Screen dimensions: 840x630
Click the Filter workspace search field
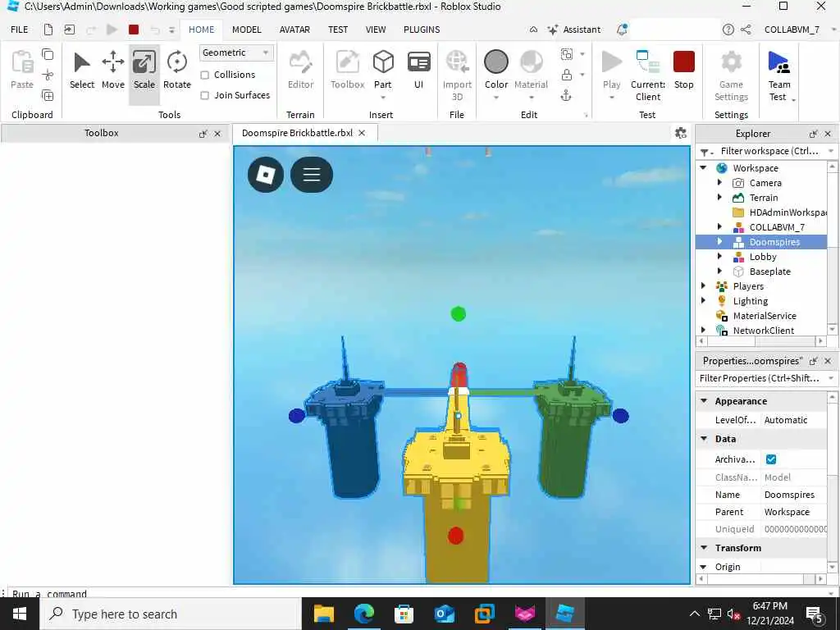pyautogui.click(x=769, y=151)
